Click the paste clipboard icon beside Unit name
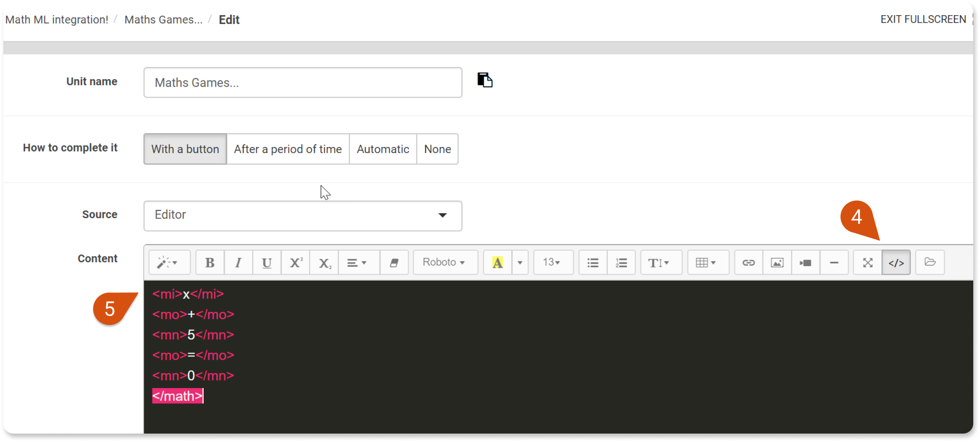This screenshot has height=442, width=980. [485, 80]
